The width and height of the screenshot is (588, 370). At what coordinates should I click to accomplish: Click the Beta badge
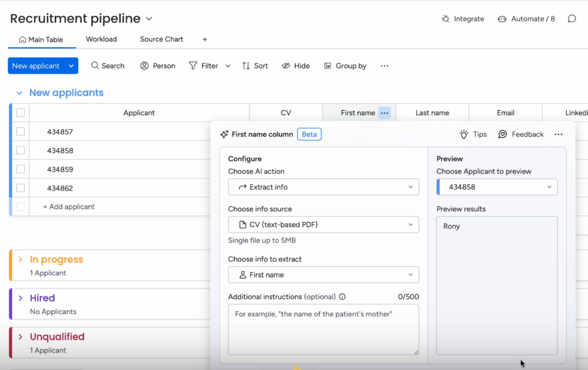[310, 134]
